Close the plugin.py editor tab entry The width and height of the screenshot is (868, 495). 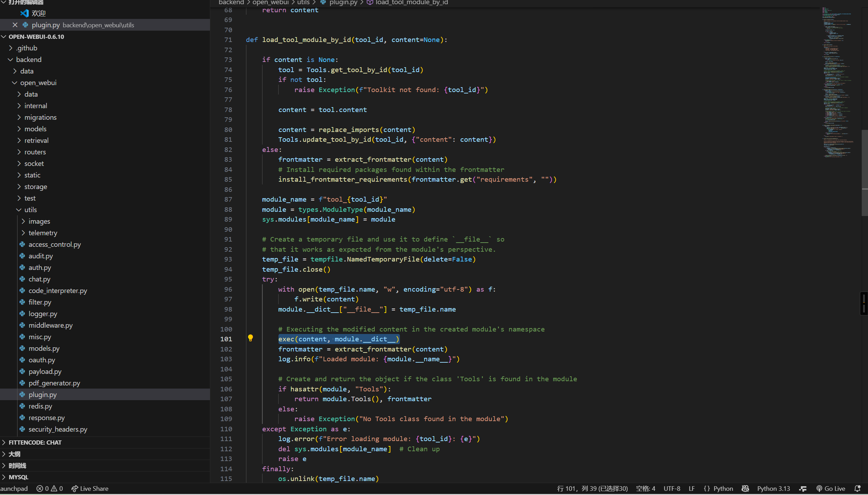[15, 25]
